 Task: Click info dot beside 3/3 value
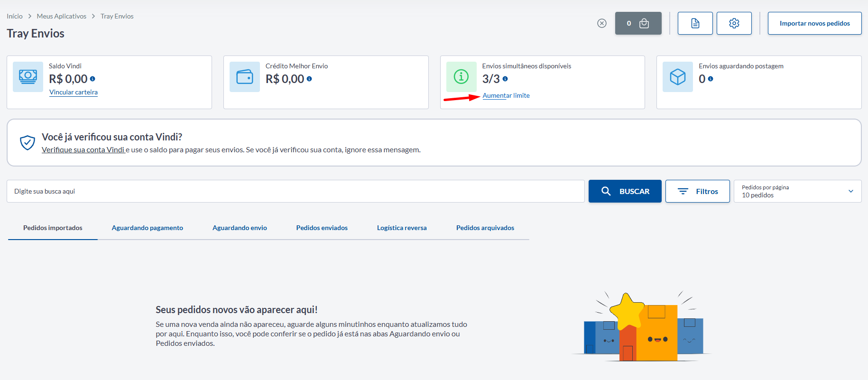(x=505, y=79)
